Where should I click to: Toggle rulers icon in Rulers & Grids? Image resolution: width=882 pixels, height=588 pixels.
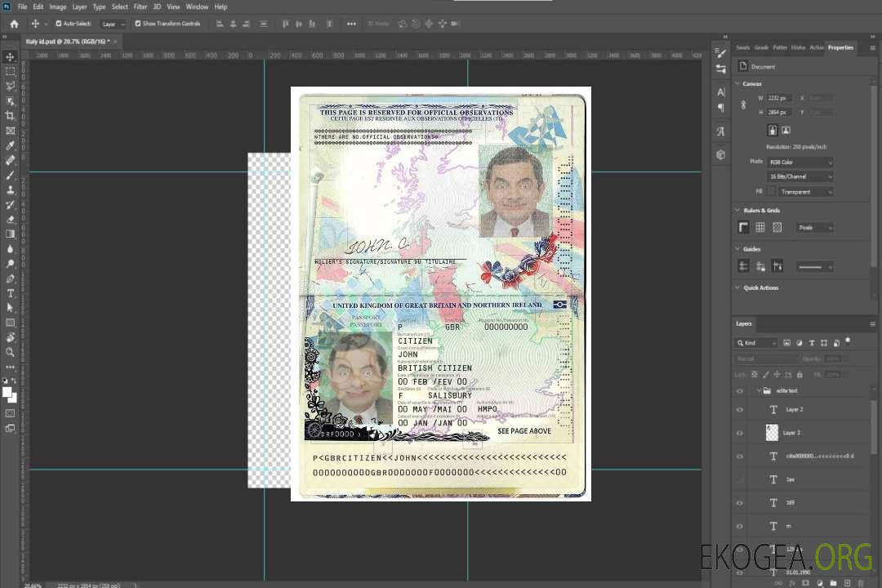pos(744,227)
